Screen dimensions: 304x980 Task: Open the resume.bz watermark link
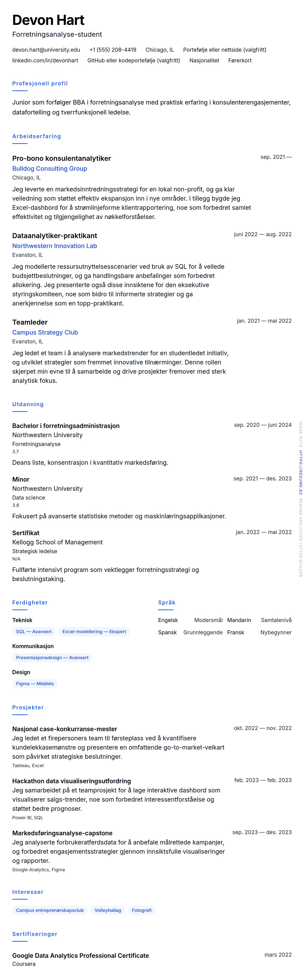(x=300, y=473)
